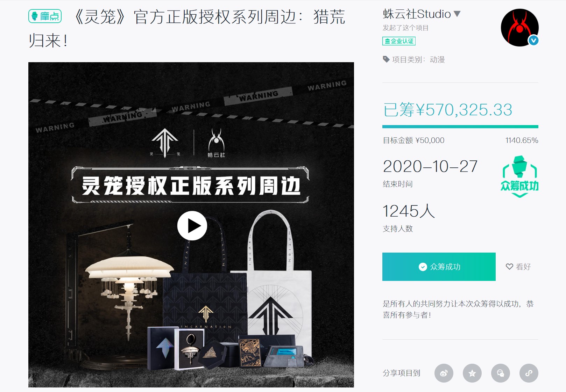566x392 pixels.
Task: Open the 蛛云社Studio creator name
Action: [x=417, y=14]
